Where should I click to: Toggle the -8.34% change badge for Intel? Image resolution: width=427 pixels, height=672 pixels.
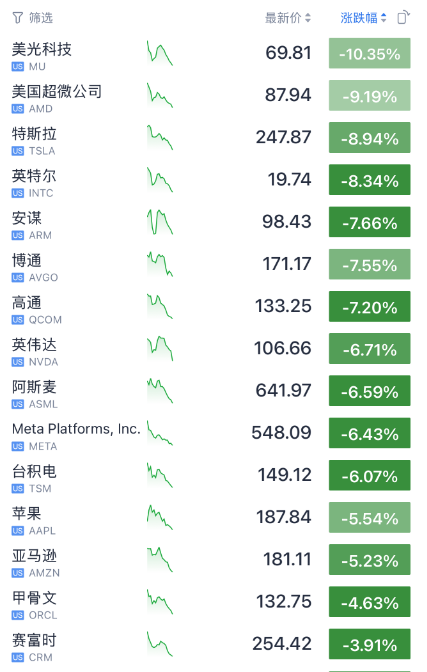coord(370,180)
